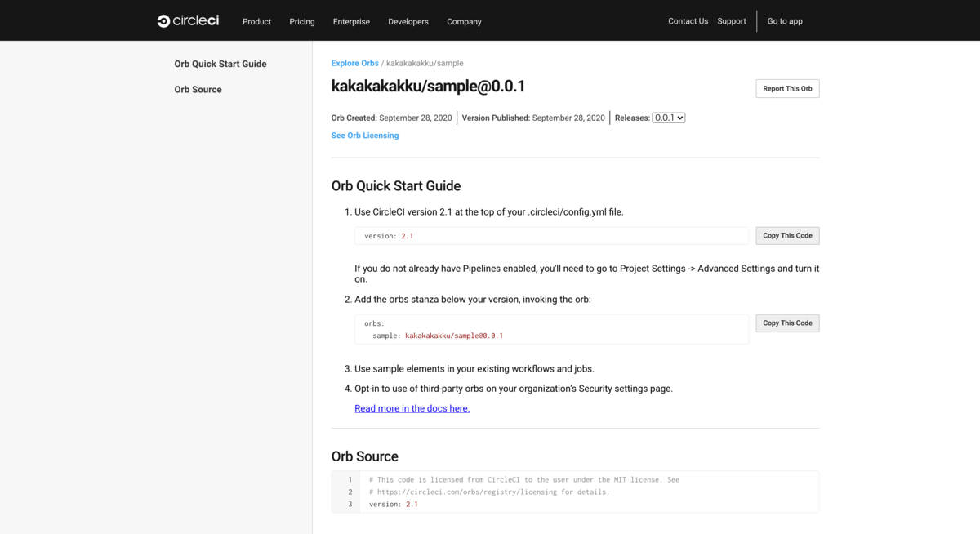Viewport: 980px width, 534px height.
Task: Click source line 1 MIT license comment
Action: pyautogui.click(x=524, y=479)
